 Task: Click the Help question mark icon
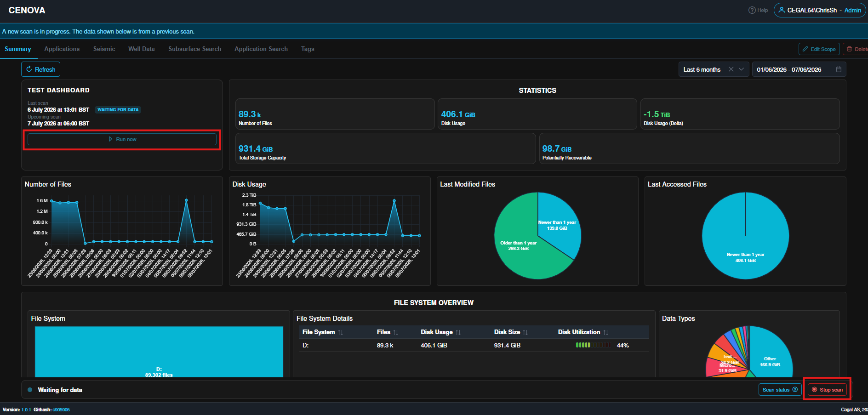752,10
